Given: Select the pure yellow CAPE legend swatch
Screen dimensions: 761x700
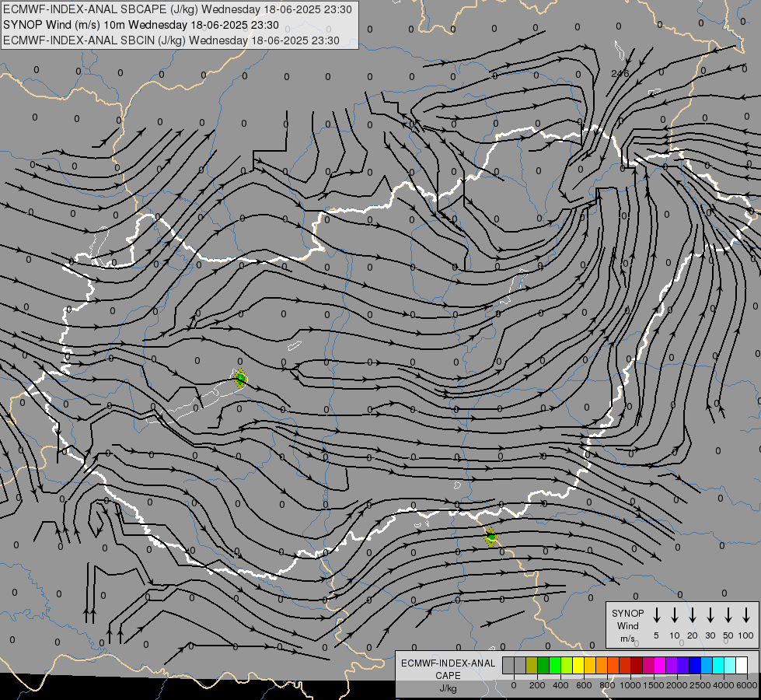Looking at the screenshot, I should pyautogui.click(x=578, y=665).
